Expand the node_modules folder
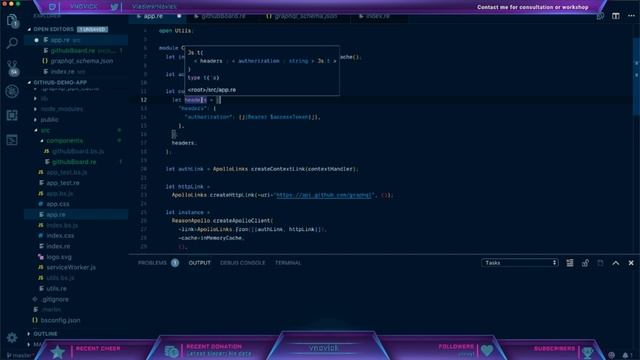Image resolution: width=640 pixels, height=360 pixels. (x=62, y=109)
